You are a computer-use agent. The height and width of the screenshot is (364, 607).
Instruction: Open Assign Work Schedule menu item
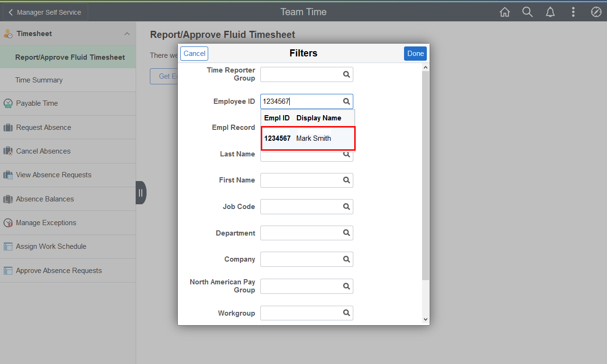pyautogui.click(x=68, y=246)
